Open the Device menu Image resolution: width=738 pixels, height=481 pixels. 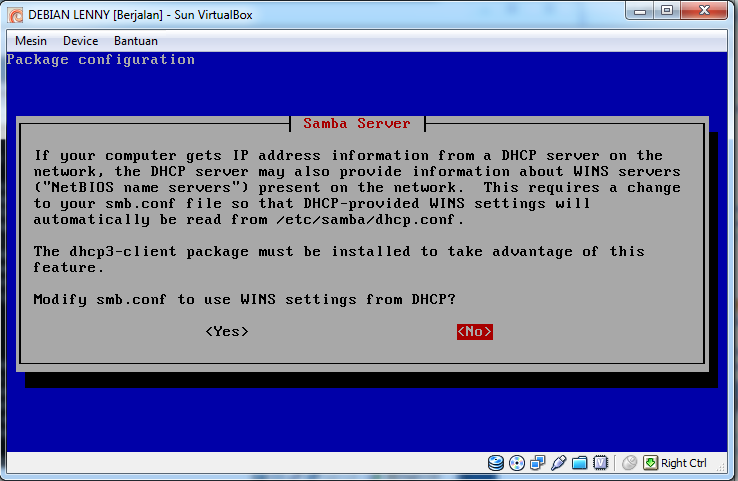pos(80,41)
